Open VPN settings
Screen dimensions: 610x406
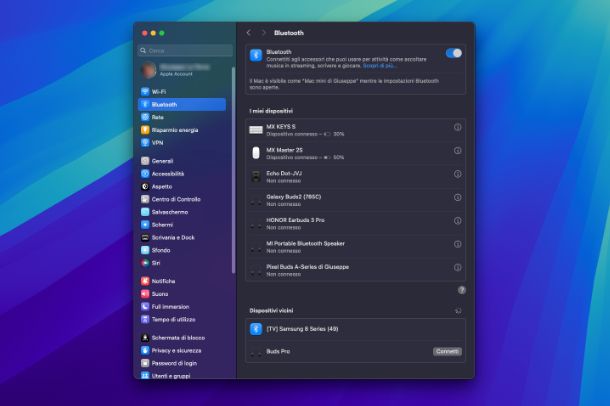(x=182, y=143)
